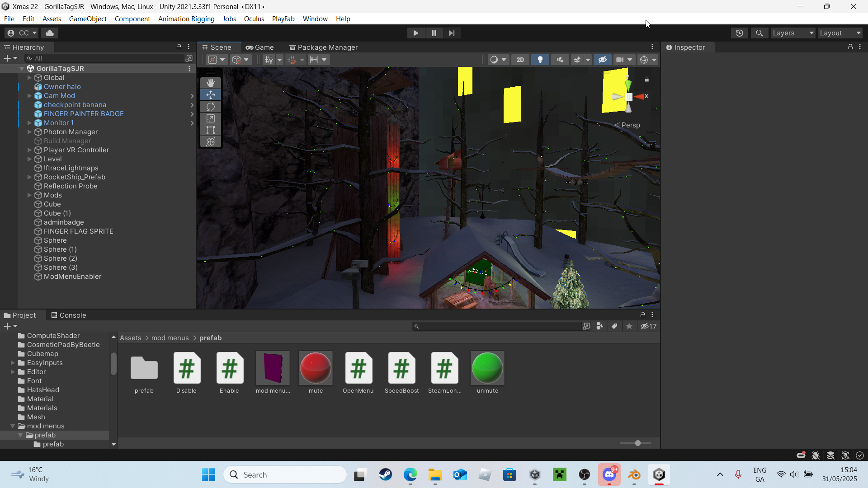The width and height of the screenshot is (868, 488).
Task: Select the Rect transform tool
Action: 211,130
